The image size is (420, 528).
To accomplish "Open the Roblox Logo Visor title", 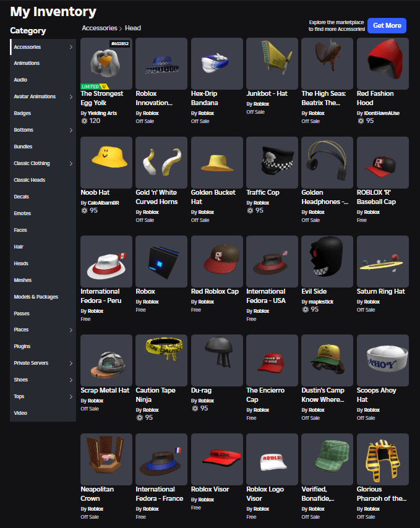I will [265, 494].
